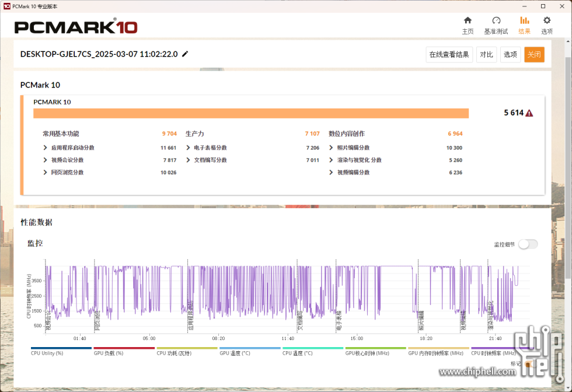Click 在线查看结果 to view results online

pos(449,55)
